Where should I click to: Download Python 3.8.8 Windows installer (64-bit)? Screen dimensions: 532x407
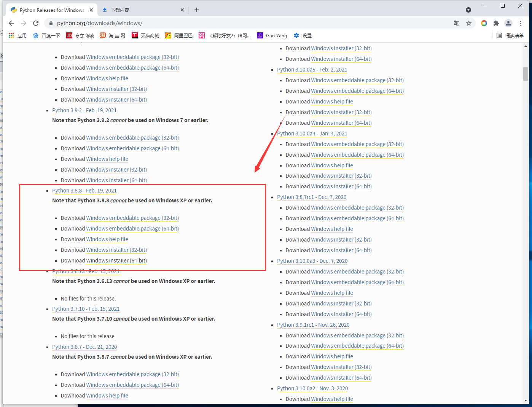[x=116, y=261]
